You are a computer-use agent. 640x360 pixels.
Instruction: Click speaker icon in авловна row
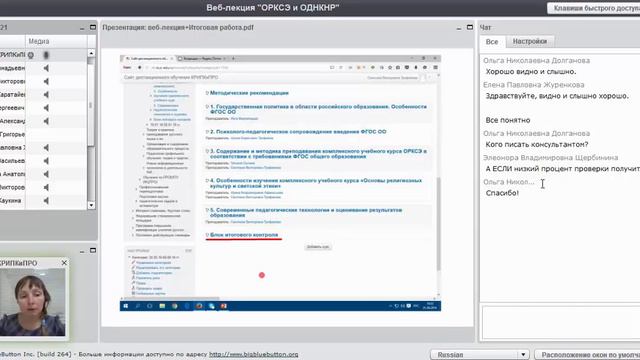pos(46,148)
